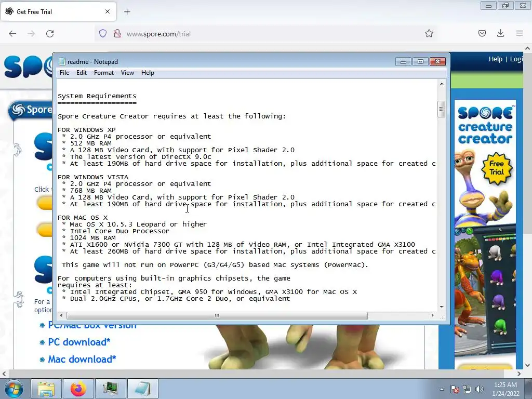Screen dimensions: 532x399
Task: Click text 'FOR WINDOWS XP'
Action: 87,129
